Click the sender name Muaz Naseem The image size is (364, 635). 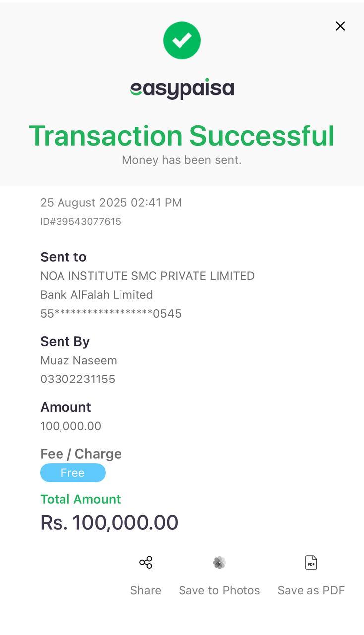tap(78, 360)
